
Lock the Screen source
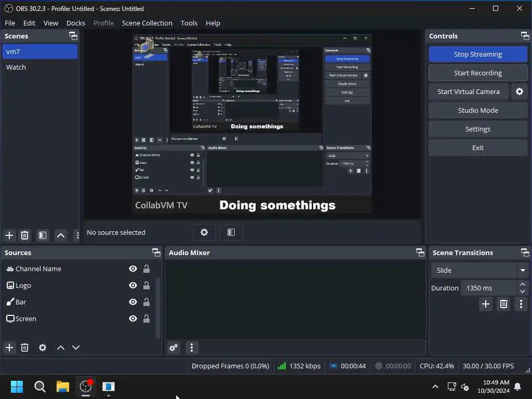(x=147, y=318)
